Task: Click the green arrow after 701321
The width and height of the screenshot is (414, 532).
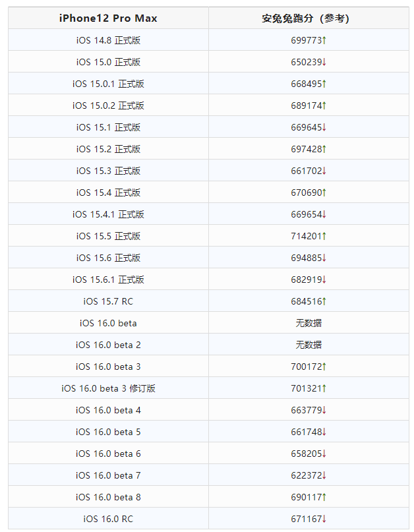Action: click(x=324, y=388)
